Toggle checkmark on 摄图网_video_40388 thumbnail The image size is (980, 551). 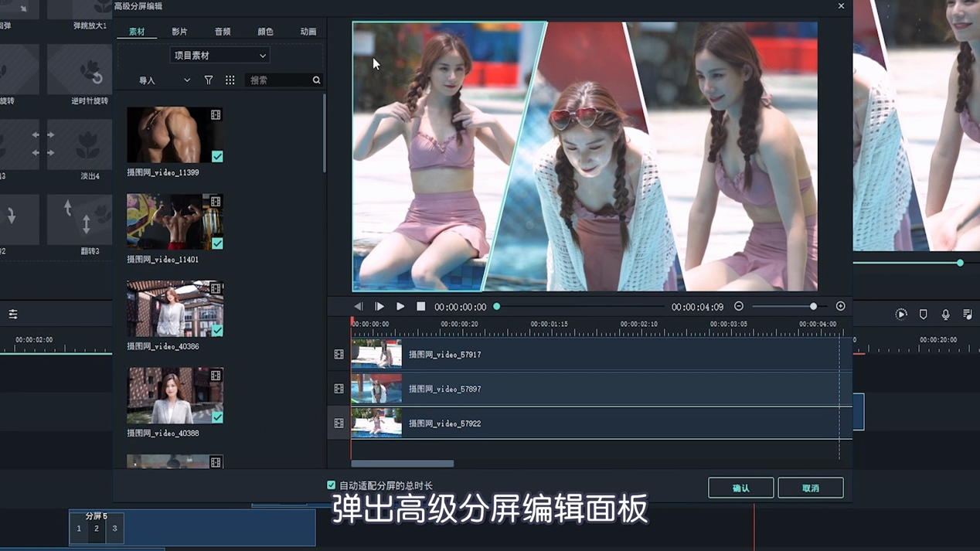(x=217, y=417)
